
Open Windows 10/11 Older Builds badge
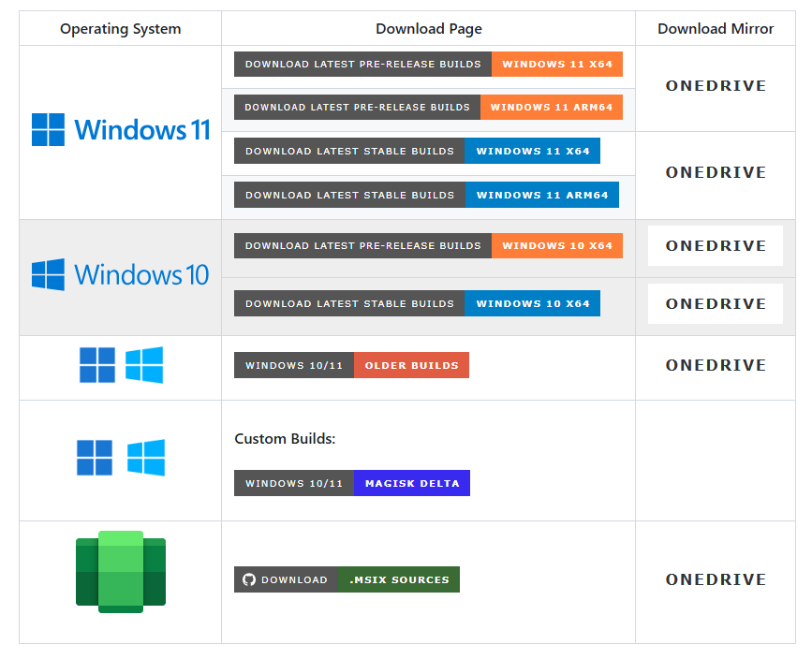(351, 365)
